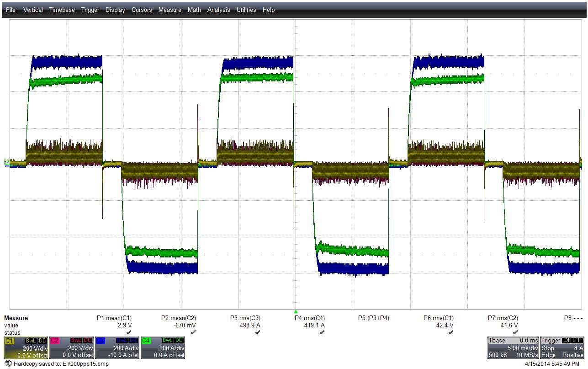The width and height of the screenshot is (588, 369).
Task: Select the empty P8 measurement slot
Action: 573,318
